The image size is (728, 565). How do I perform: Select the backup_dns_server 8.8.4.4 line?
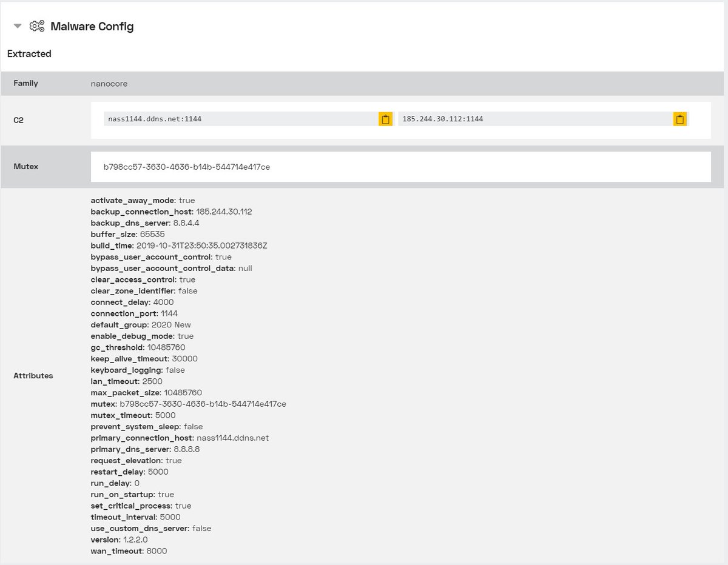tap(145, 223)
